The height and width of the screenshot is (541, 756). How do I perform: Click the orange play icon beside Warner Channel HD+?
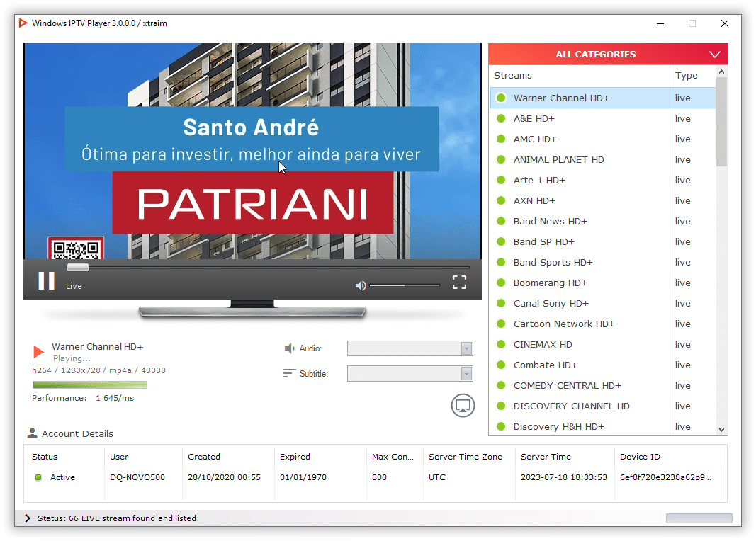tap(38, 352)
